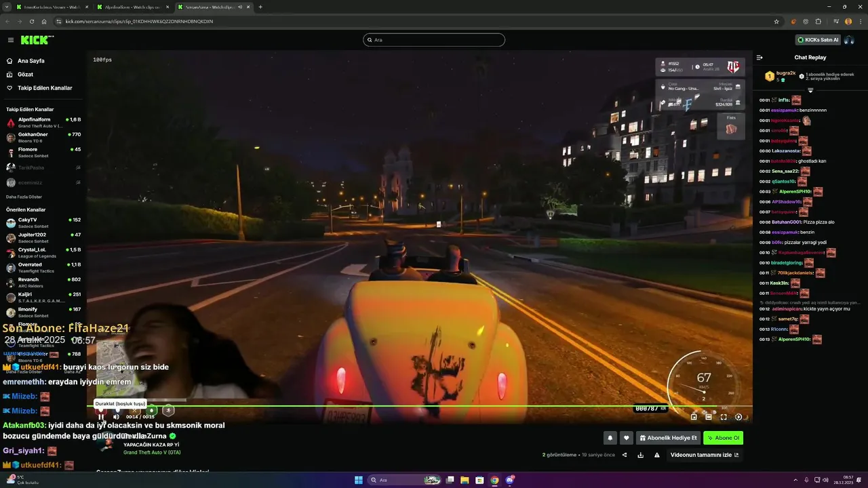
Task: Open CakyTV recommended channel
Action: 43,223
